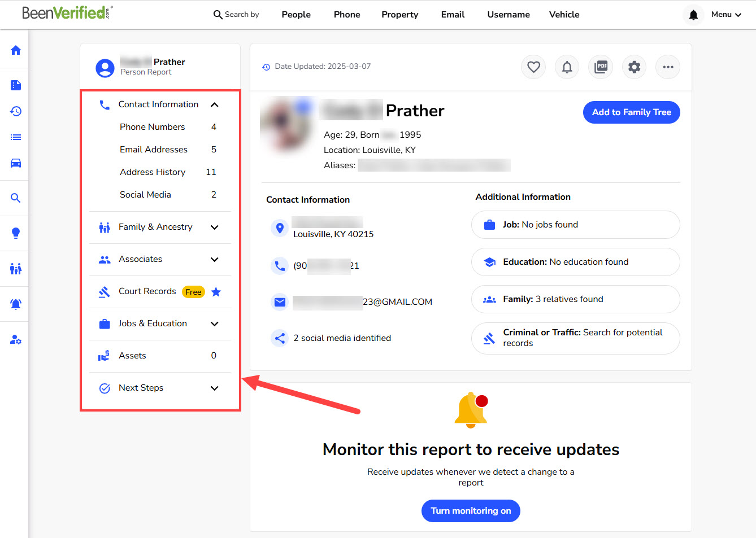Open Court Records section
Image resolution: width=756 pixels, height=538 pixels.
point(147,291)
